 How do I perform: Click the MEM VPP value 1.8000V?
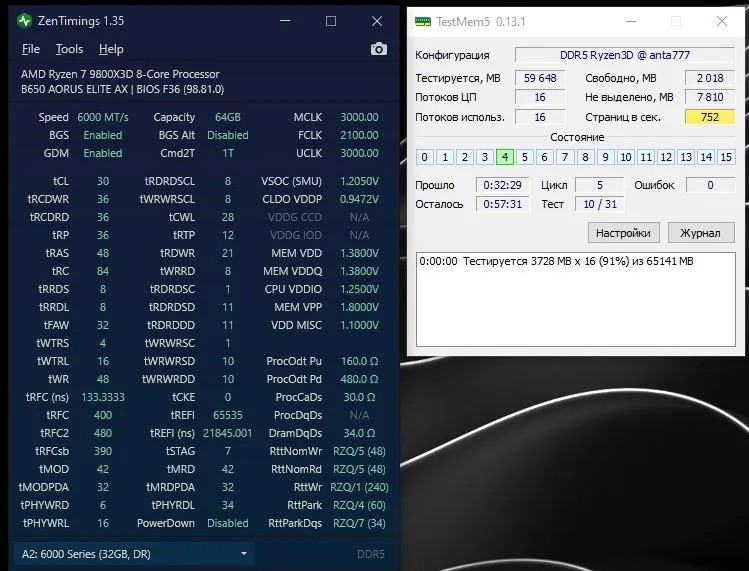[359, 307]
